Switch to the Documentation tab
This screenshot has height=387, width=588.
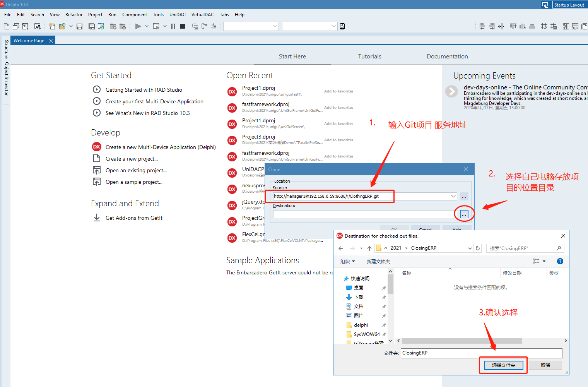click(x=447, y=57)
